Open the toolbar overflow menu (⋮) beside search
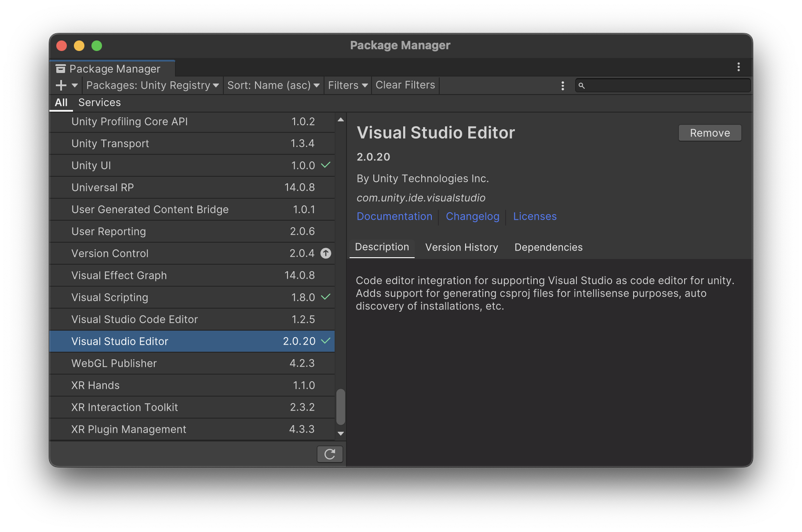 (562, 85)
